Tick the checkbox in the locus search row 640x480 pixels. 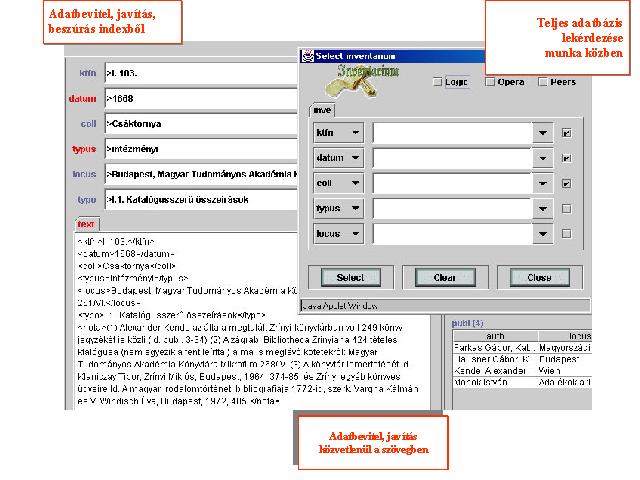click(567, 234)
